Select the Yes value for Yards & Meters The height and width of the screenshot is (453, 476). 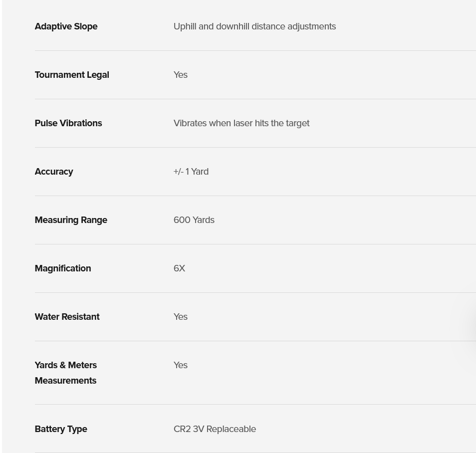[181, 365]
